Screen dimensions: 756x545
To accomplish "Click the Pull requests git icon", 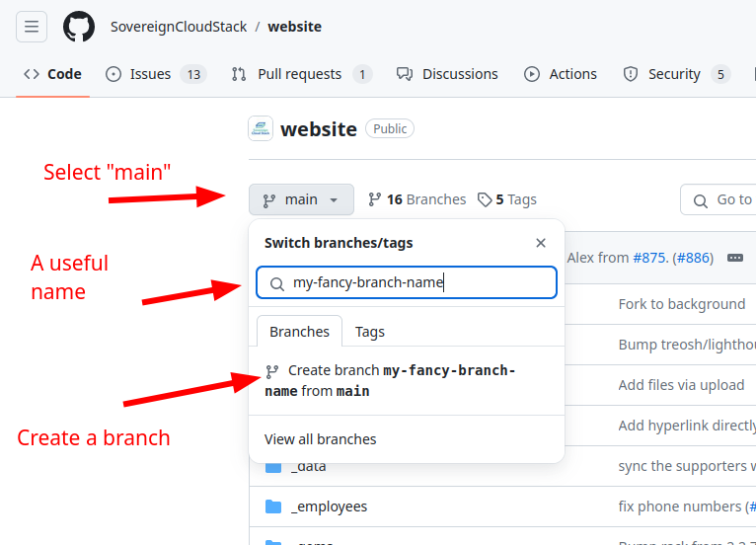I will (239, 74).
